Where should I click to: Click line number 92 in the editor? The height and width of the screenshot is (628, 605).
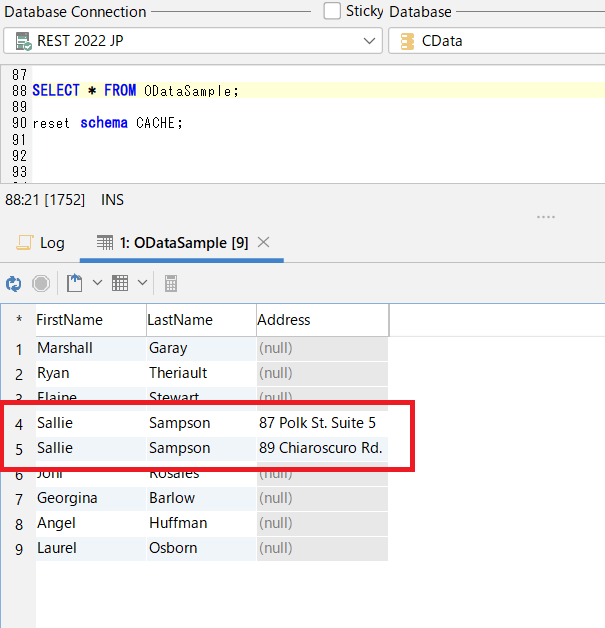click(19, 155)
